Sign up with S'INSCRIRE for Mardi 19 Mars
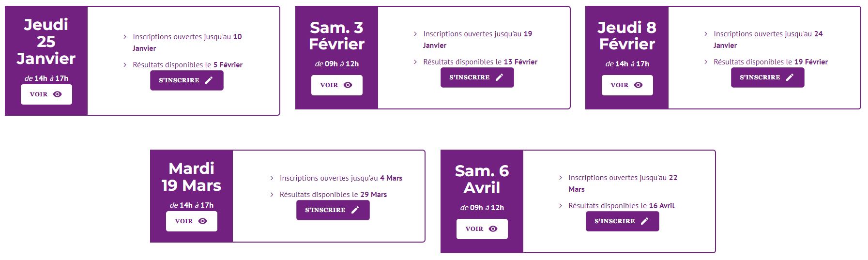This screenshot has width=868, height=260. [x=333, y=210]
